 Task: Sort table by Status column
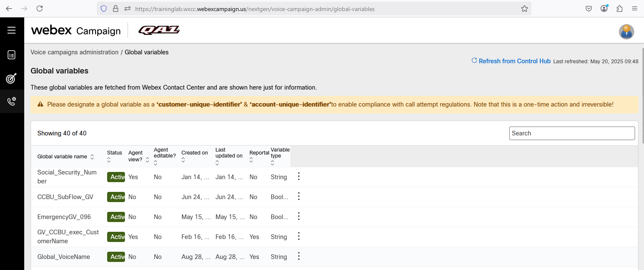[x=109, y=160]
